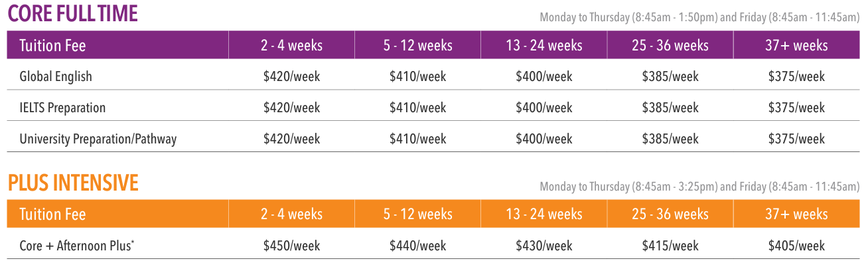Click the $405/week Plus Intensive price
The height and width of the screenshot is (261, 868).
click(x=796, y=246)
